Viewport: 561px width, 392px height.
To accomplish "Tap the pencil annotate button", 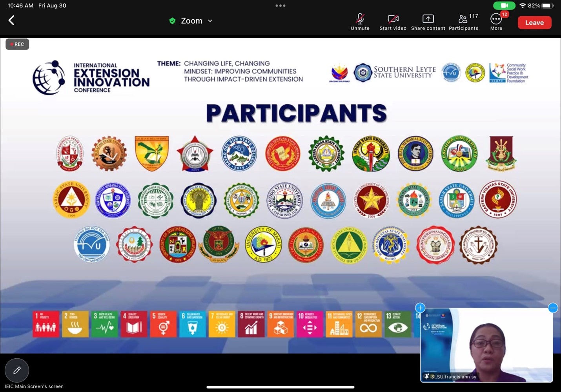I will pyautogui.click(x=17, y=370).
